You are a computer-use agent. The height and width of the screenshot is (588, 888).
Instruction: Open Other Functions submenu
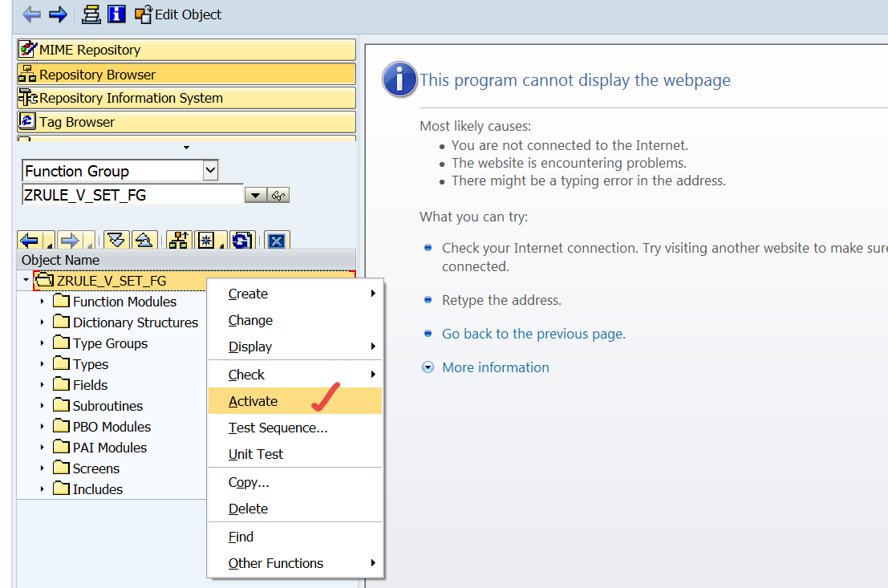(295, 563)
